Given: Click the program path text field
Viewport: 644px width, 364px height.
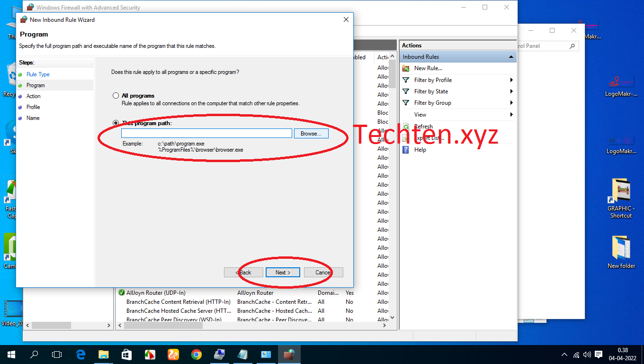Looking at the screenshot, I should pos(206,134).
